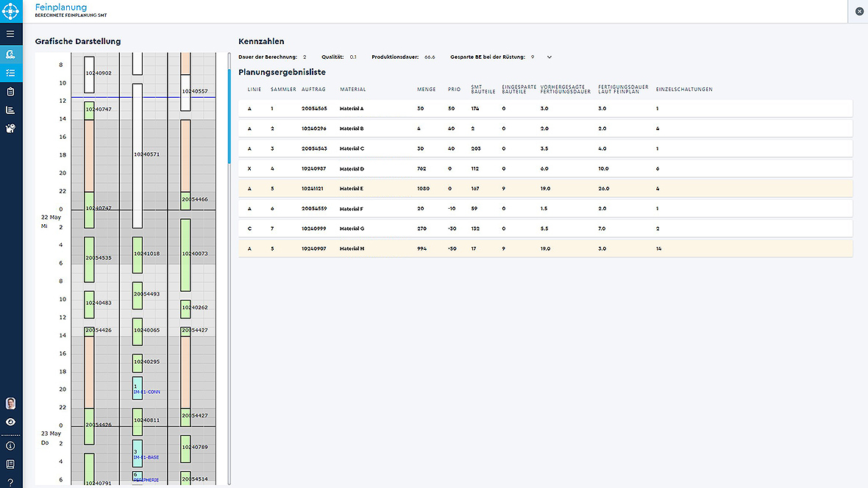Screen dimensions: 868x488
Task: Click the Gantt bar labeled 10240073
Action: pos(185,255)
